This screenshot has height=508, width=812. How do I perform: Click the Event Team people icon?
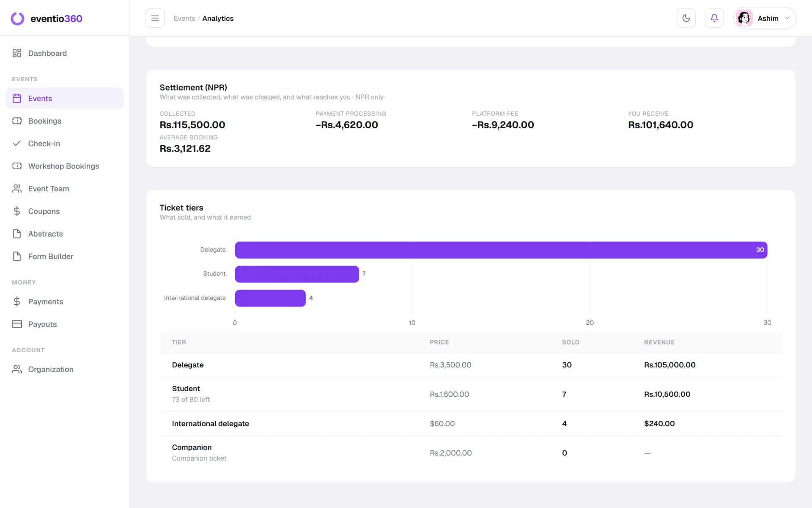[x=17, y=189]
